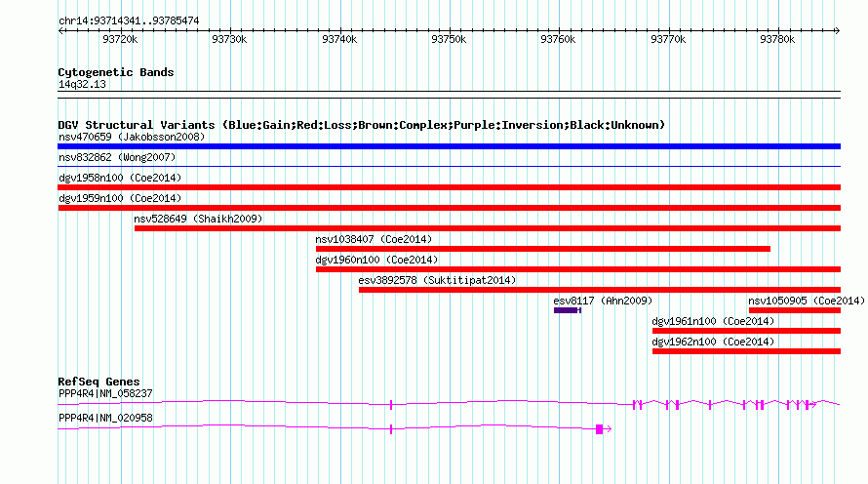Click the PPP4R4|NM_058237 gene label
Screen dimensions: 868x484
[x=105, y=393]
